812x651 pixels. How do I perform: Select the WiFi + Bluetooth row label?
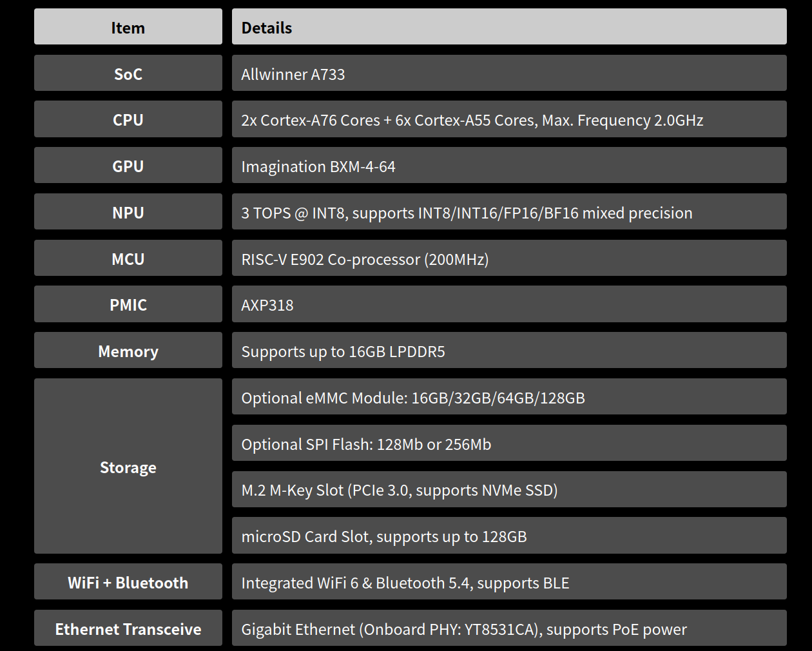click(x=128, y=583)
